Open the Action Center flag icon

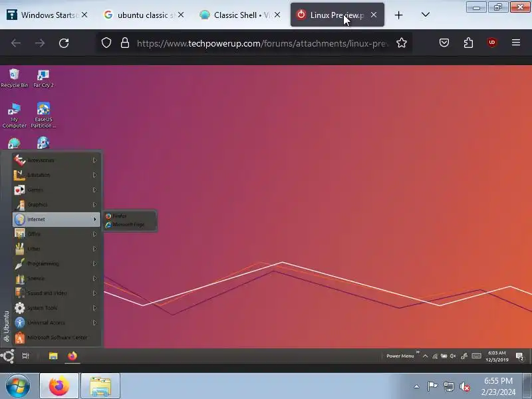[x=432, y=386]
